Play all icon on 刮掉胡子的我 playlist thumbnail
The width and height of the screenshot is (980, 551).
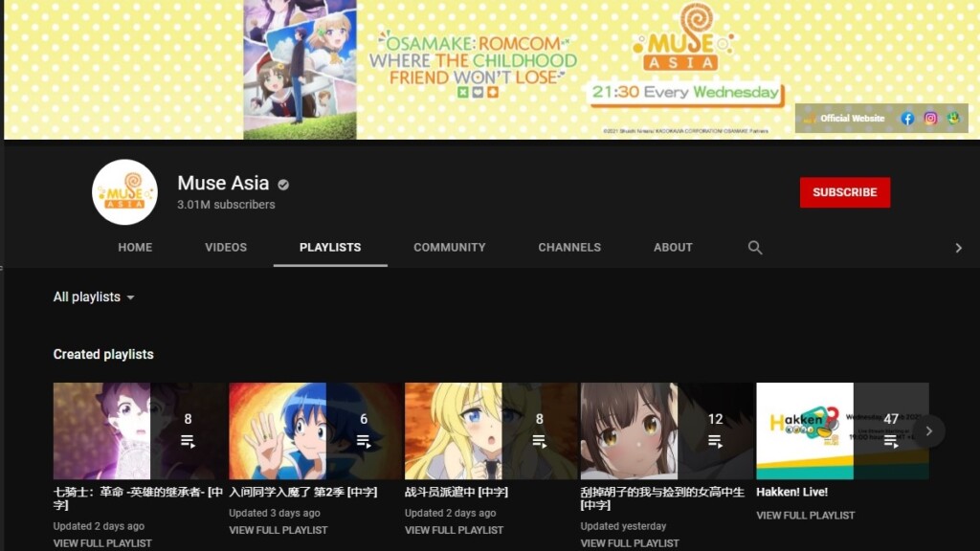click(x=715, y=441)
